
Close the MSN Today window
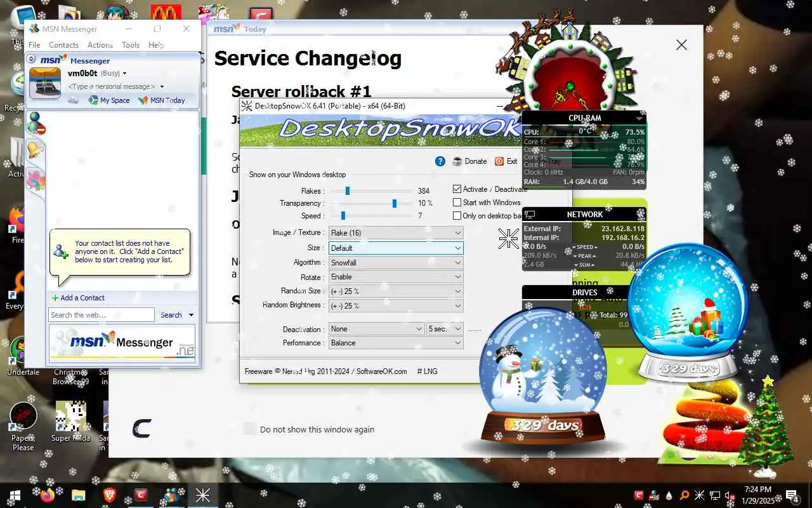(x=681, y=44)
